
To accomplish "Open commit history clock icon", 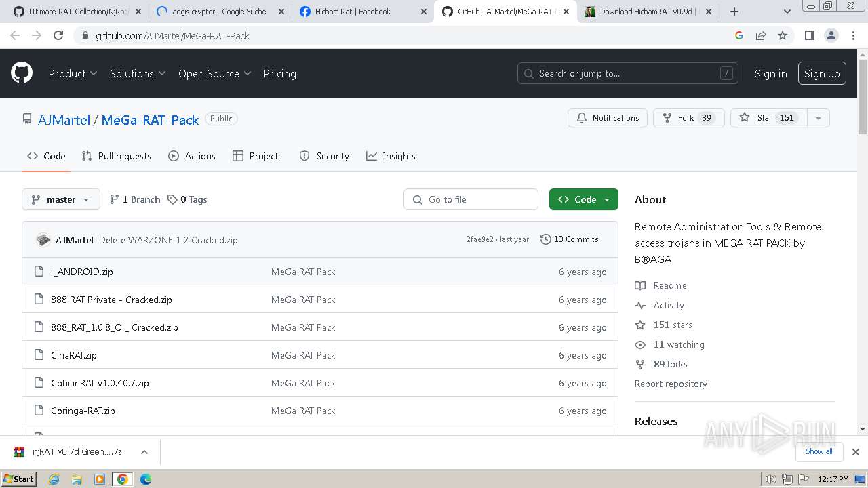I will tap(545, 239).
